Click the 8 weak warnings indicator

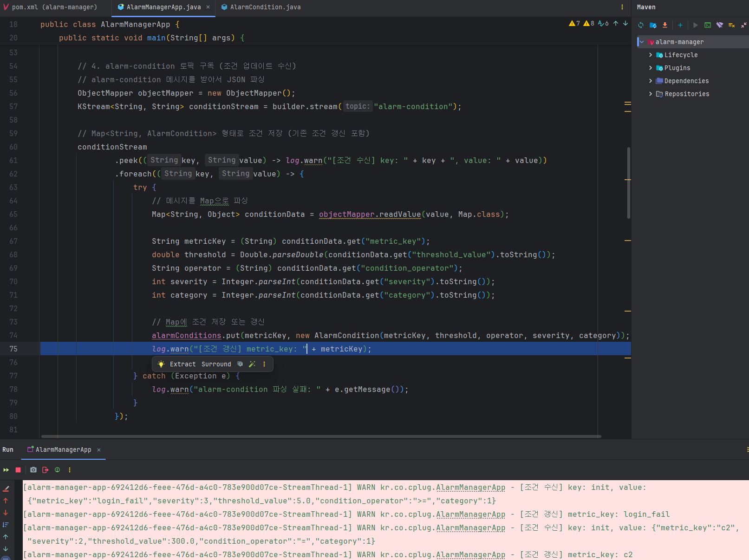(589, 23)
